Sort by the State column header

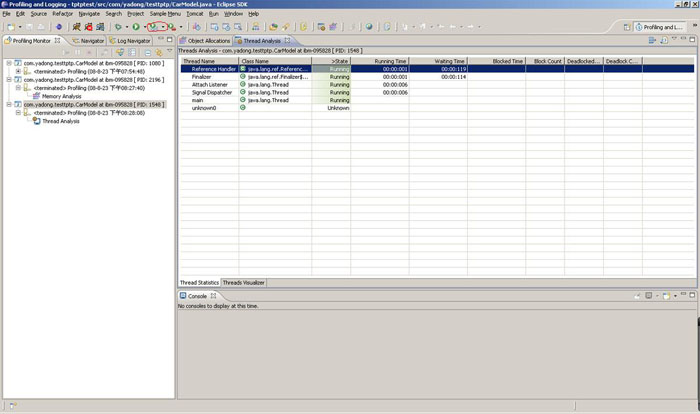331,61
